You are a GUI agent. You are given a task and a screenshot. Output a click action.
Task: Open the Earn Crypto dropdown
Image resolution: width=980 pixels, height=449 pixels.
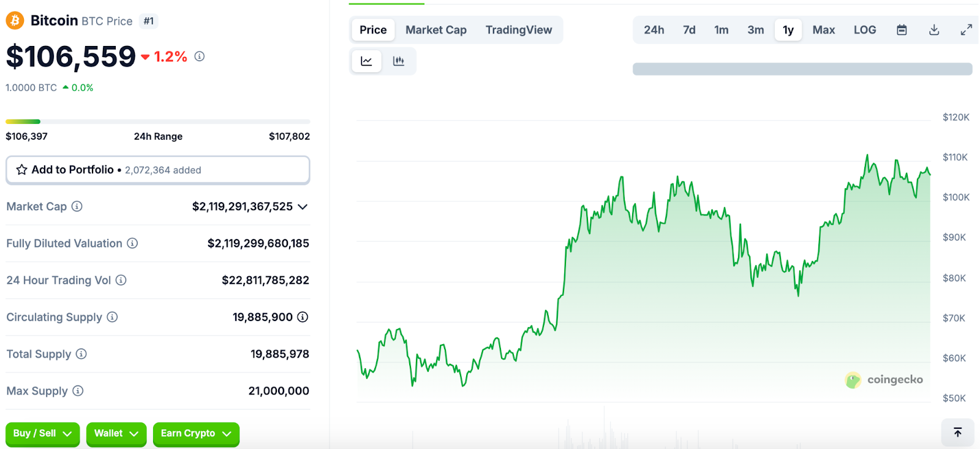pos(196,434)
